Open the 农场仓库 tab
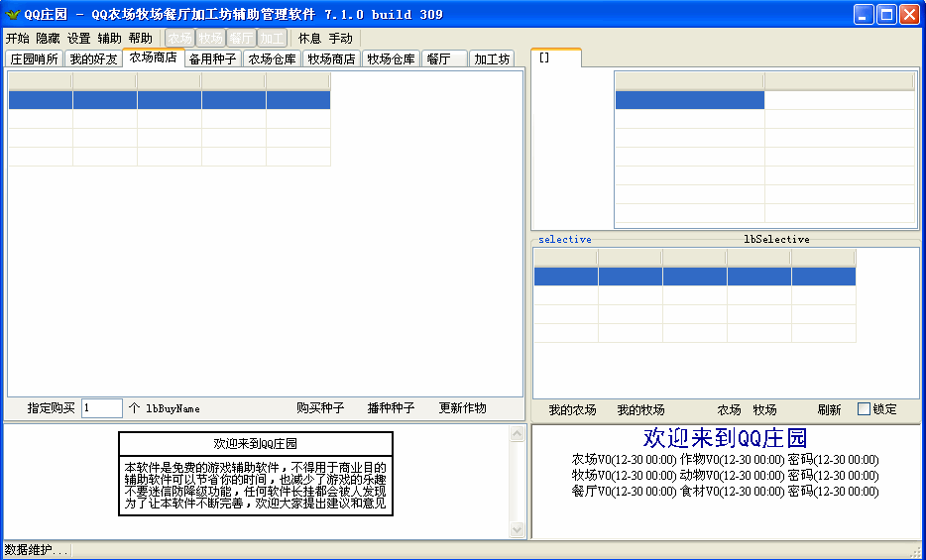Screen dimensions: 926x560 (273, 59)
